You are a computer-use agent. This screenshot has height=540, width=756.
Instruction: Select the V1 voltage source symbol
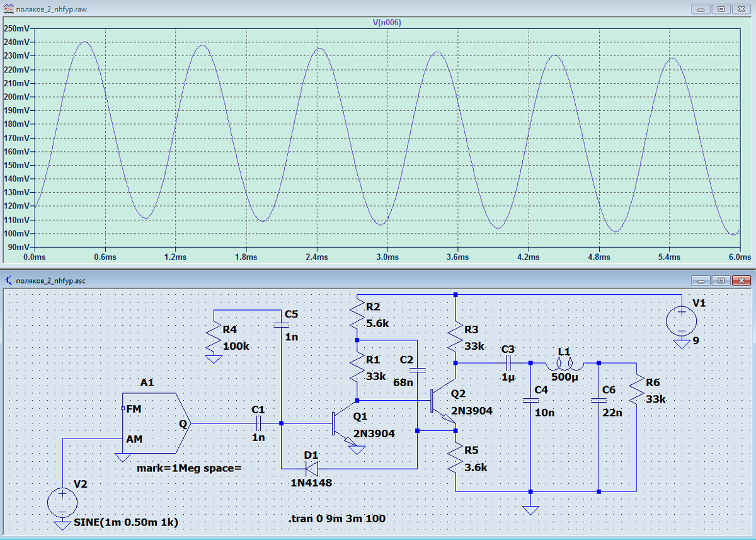(682, 322)
